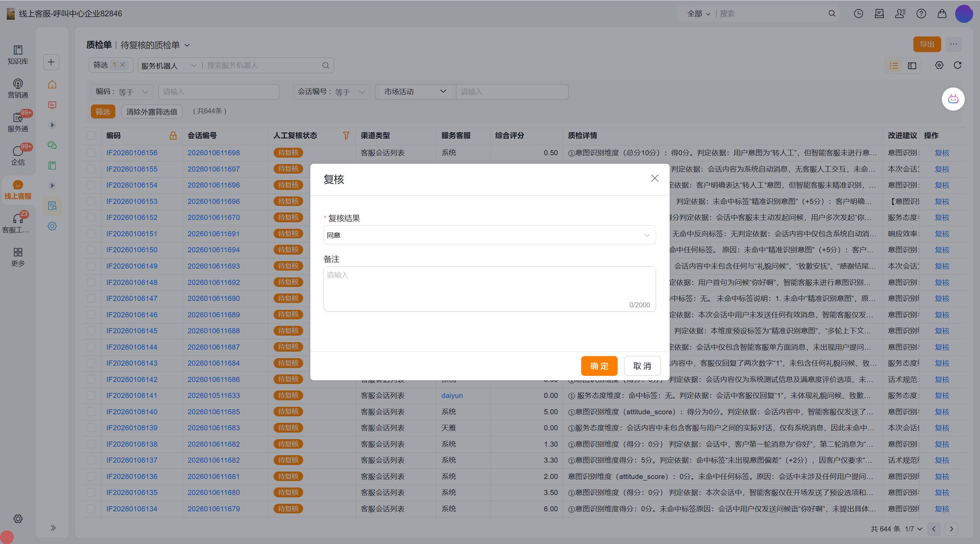The width and height of the screenshot is (980, 544).
Task: Tick the checkbox for row IF20260106156
Action: (91, 153)
